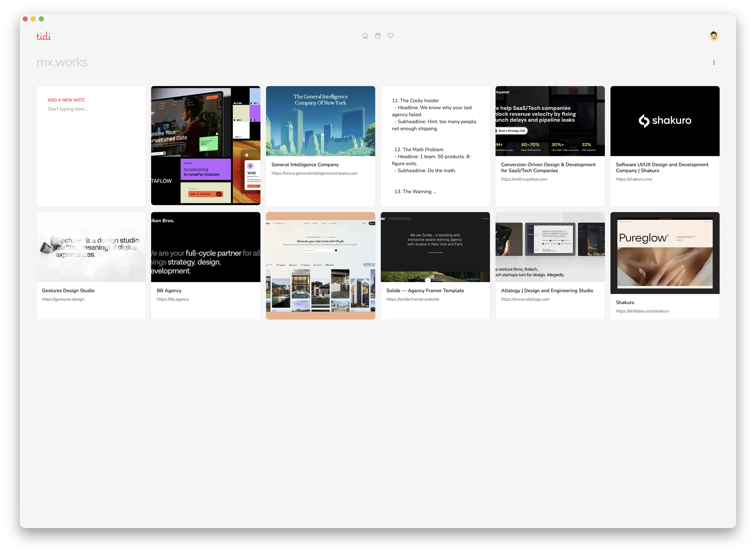Open the BB Agency card
This screenshot has width=756, height=554.
pyautogui.click(x=206, y=266)
